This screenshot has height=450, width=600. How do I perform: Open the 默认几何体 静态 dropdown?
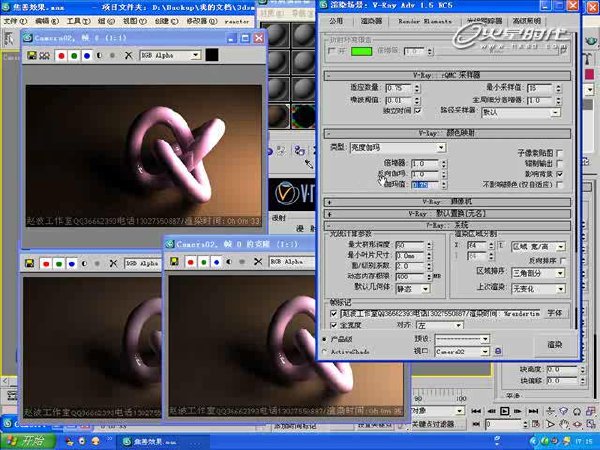pos(412,289)
